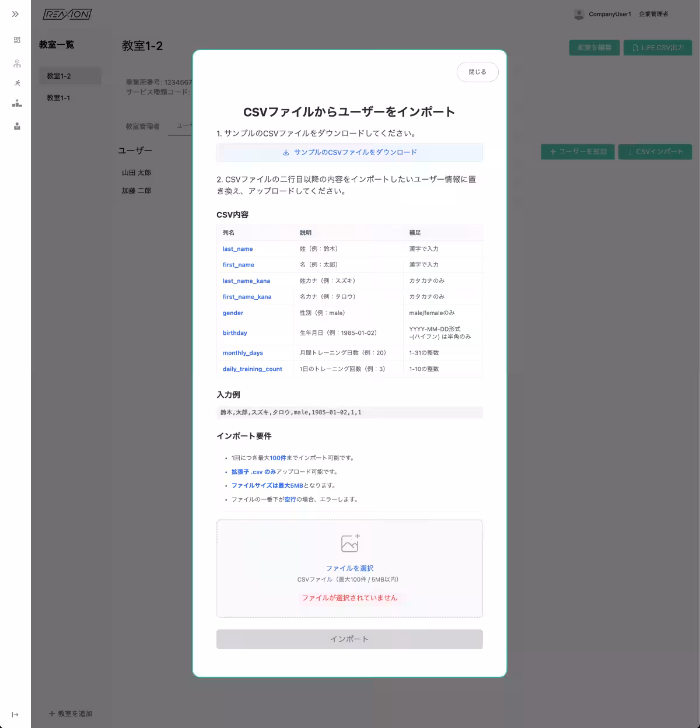Select the running person training icon
This screenshot has width=700, height=728.
pos(17,83)
